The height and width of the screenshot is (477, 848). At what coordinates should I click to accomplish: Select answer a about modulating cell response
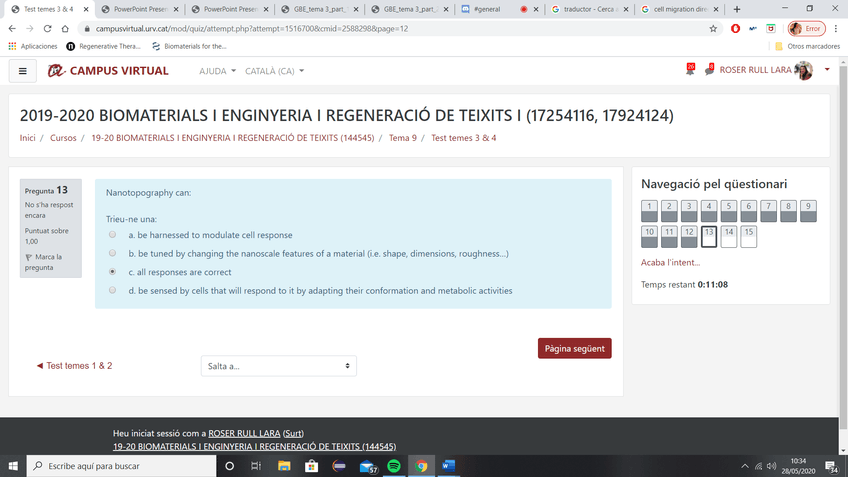(112, 235)
